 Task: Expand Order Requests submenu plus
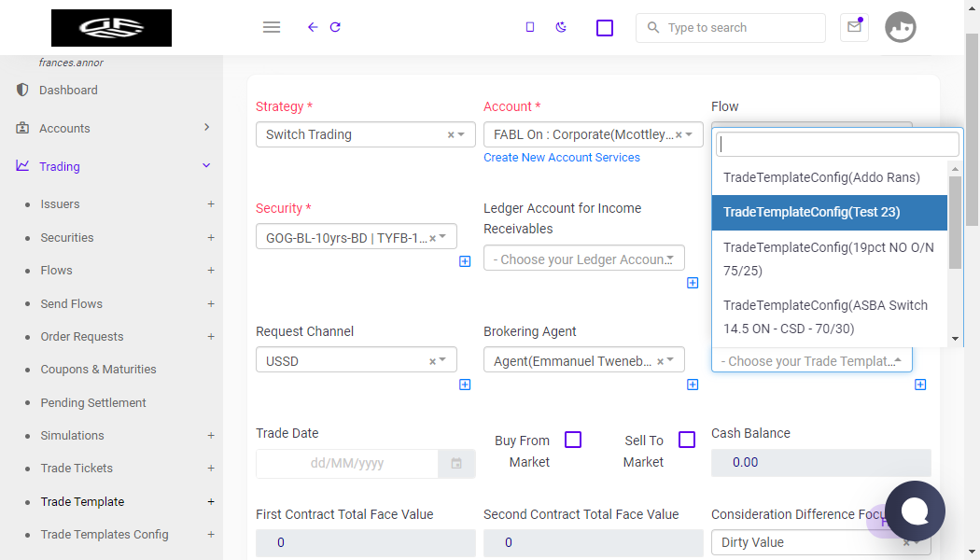tap(211, 336)
